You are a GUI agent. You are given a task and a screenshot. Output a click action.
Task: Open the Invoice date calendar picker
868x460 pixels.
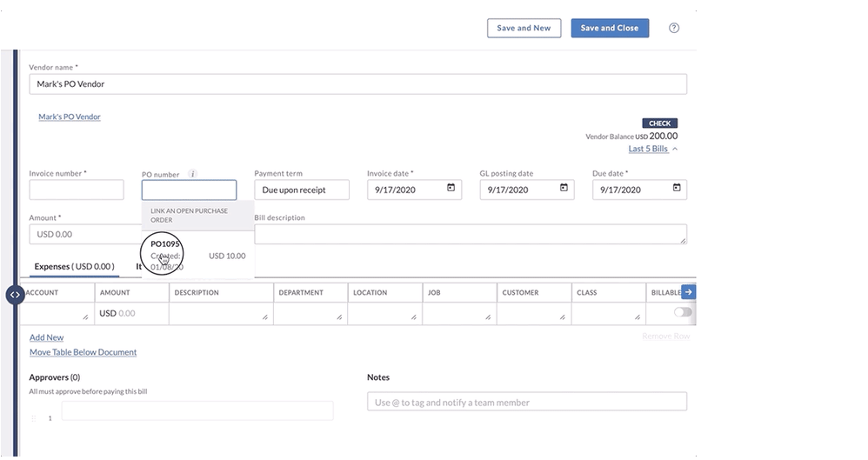(x=451, y=189)
